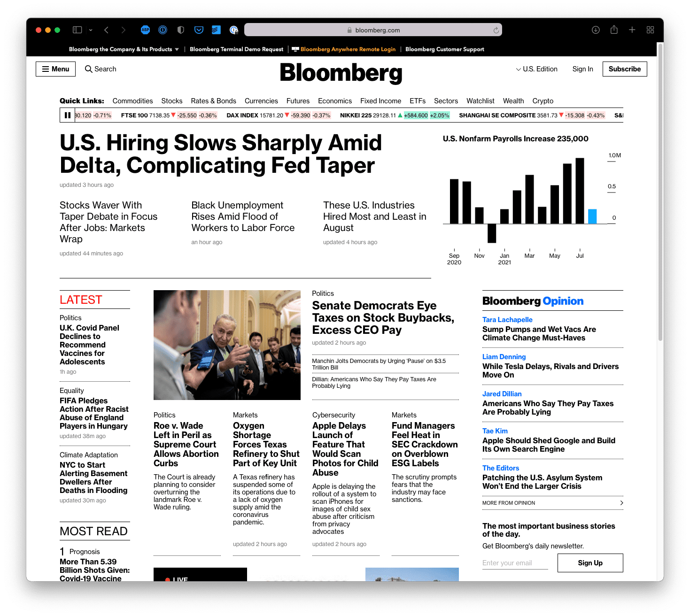Screen dimensions: 690x616
Task: Click the NIKKEI 225 ticker entry
Action: click(x=395, y=115)
